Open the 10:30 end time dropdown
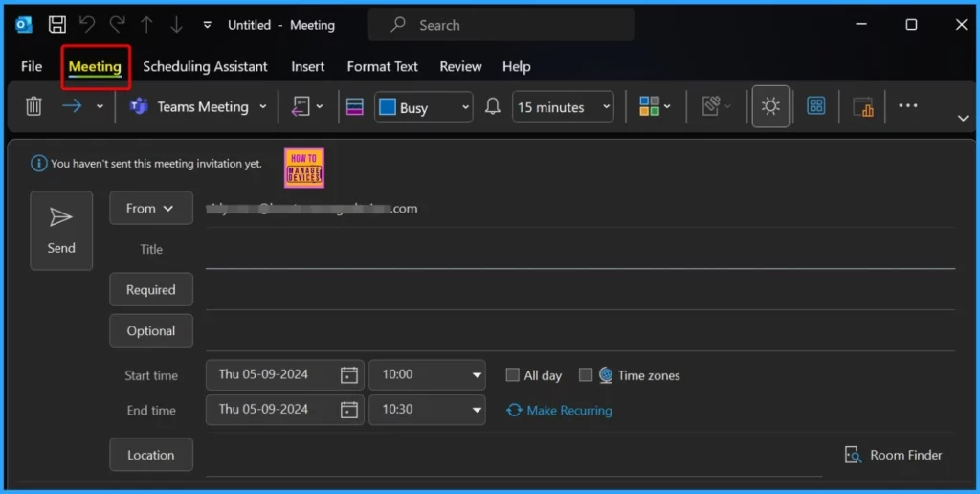Viewport: 980px width, 494px height. pyautogui.click(x=427, y=410)
